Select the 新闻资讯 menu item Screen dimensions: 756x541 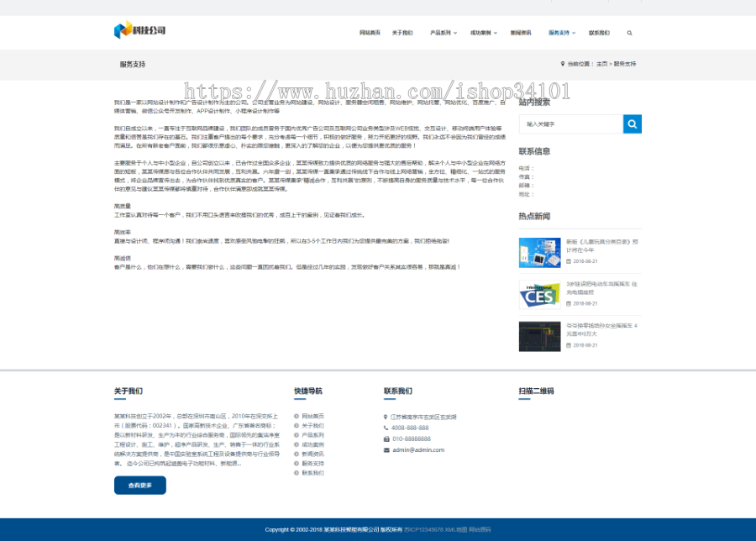(x=521, y=32)
